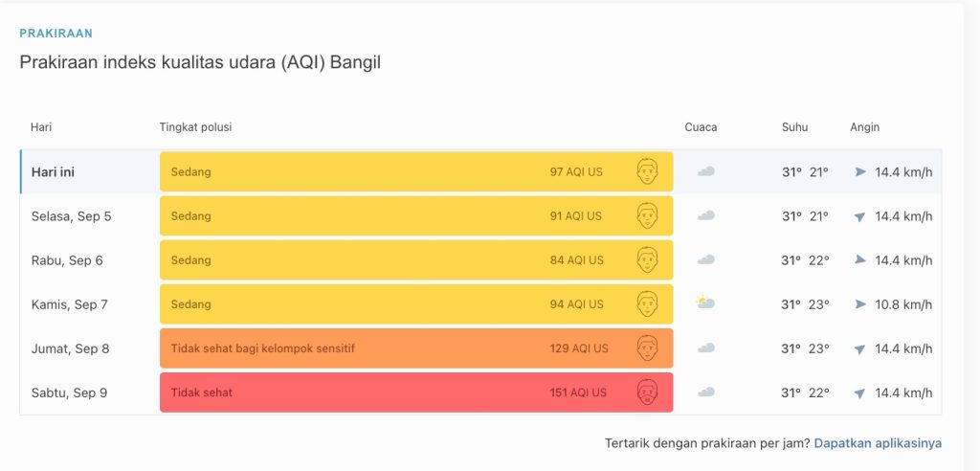Screen dimensions: 980x471
Task: Click the orange Tidak sehat bagi kelompok sensitif bar
Action: (x=416, y=348)
